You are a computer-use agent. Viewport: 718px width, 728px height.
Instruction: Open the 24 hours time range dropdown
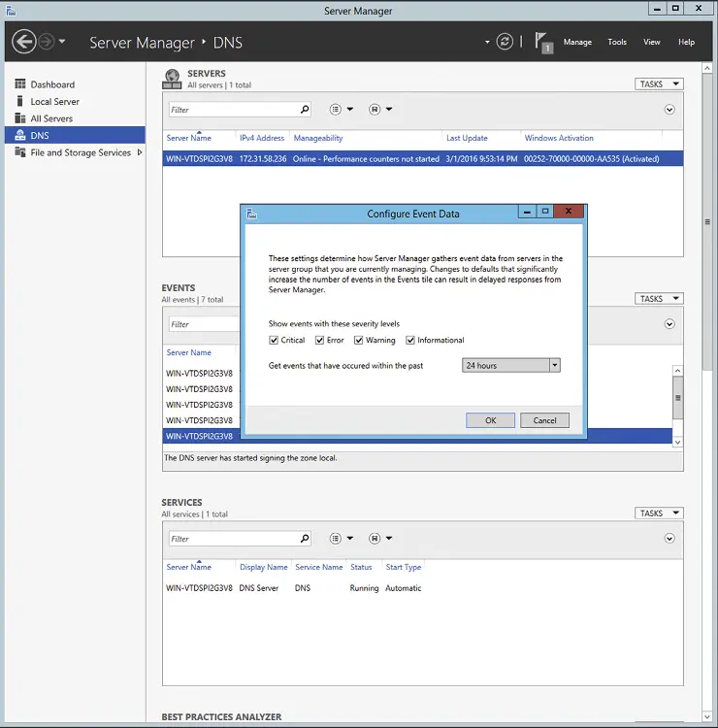[555, 366]
